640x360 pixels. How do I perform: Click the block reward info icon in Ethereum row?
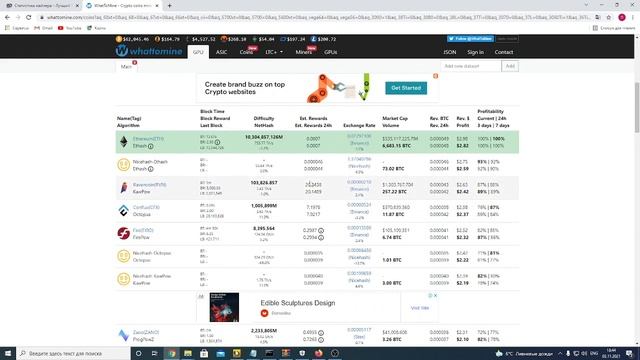pyautogui.click(x=217, y=142)
